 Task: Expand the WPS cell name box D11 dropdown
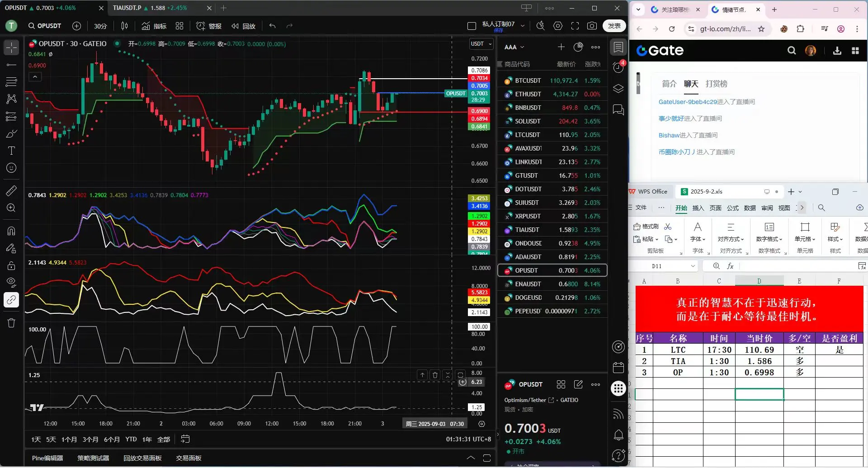coord(693,266)
